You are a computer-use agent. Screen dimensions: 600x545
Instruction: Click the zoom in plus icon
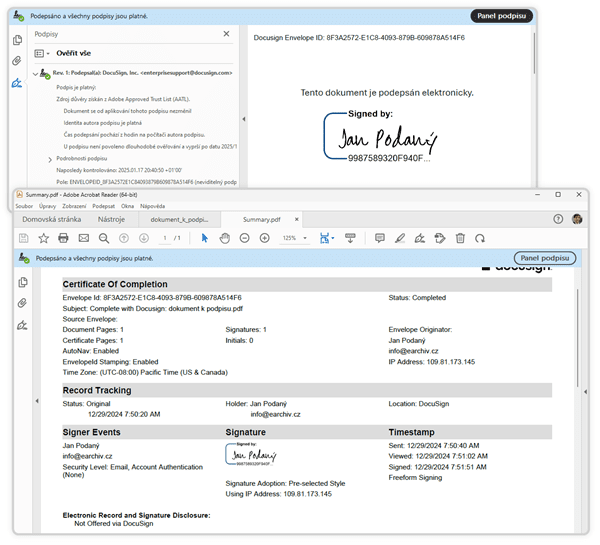[264, 238]
